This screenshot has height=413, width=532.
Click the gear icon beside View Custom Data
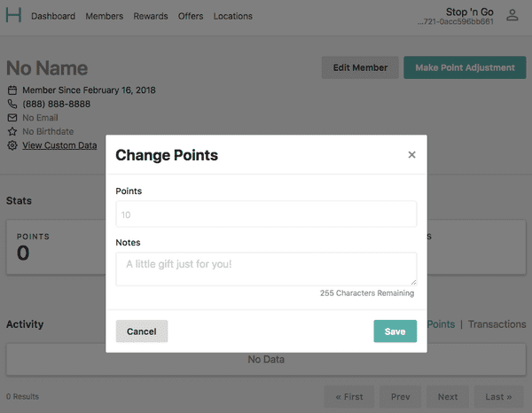pos(12,145)
